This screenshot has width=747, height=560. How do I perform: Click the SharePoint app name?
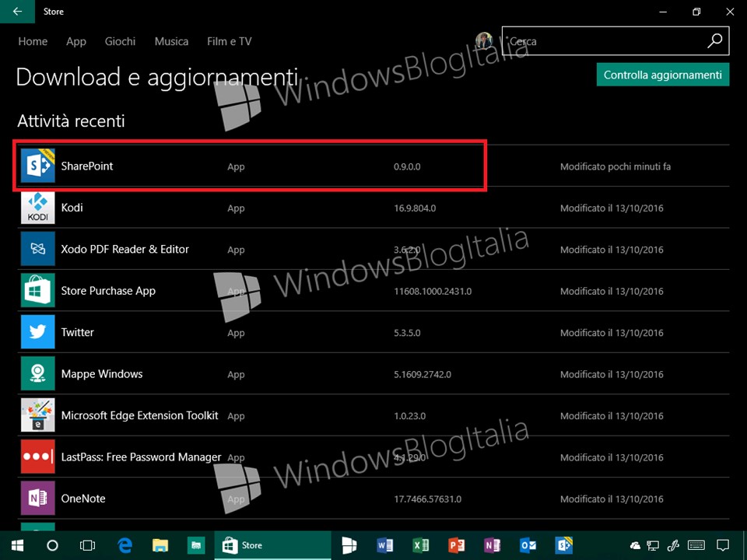(87, 166)
